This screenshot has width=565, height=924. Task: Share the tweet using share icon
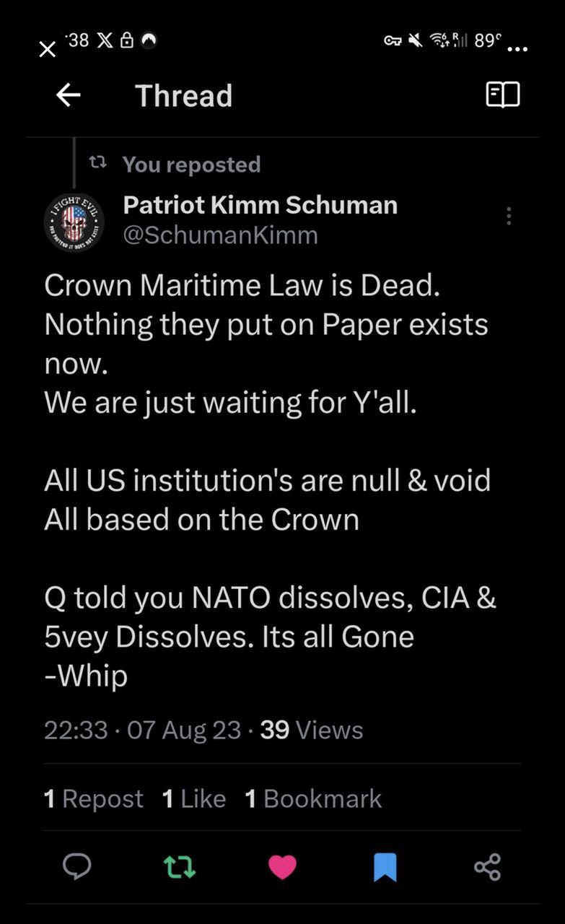click(x=488, y=866)
